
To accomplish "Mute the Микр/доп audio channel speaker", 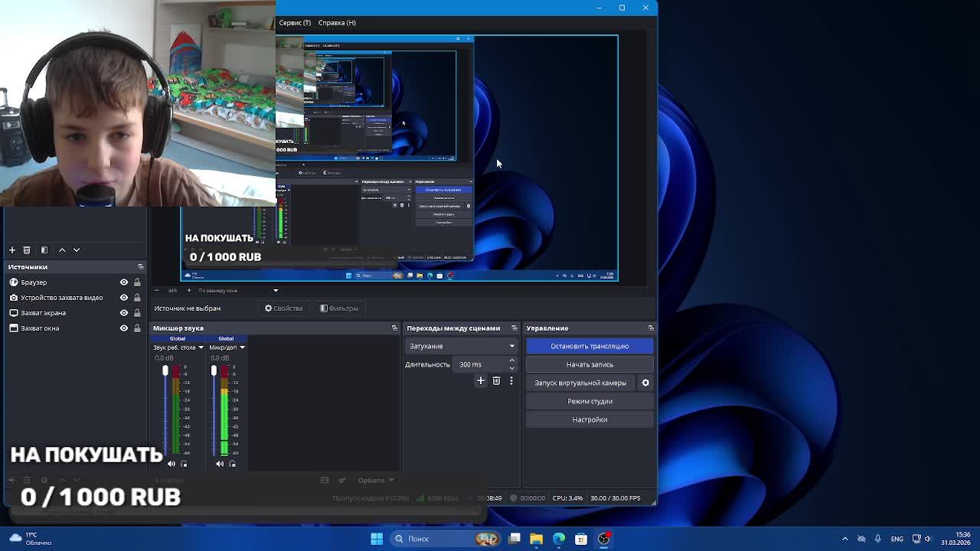I will pos(220,464).
